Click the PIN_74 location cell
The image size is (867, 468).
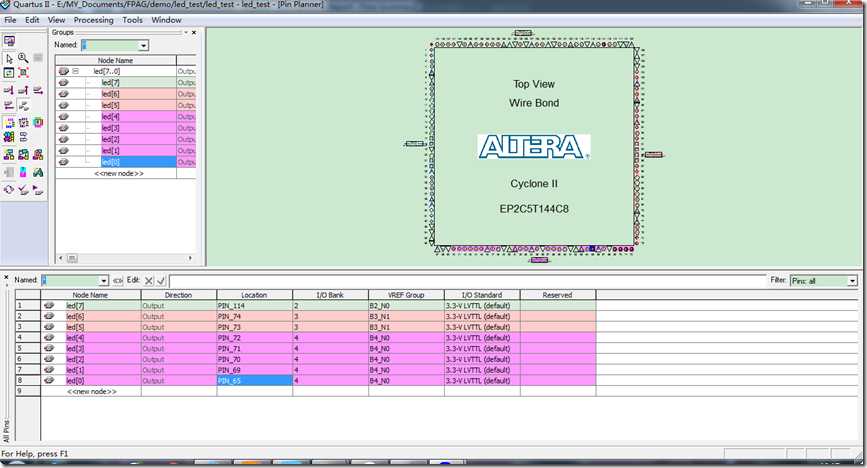click(x=254, y=316)
